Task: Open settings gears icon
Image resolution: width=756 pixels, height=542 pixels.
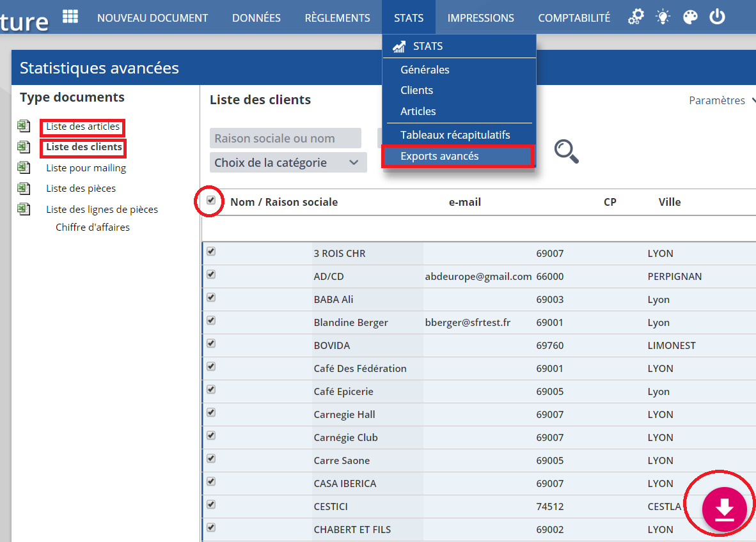Action: click(x=636, y=17)
